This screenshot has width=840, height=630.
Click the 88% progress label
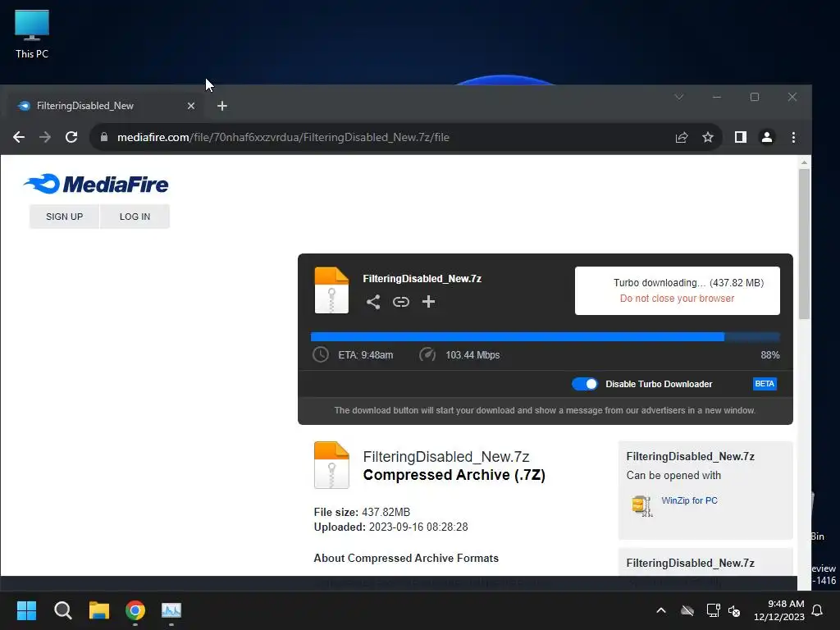tap(769, 355)
